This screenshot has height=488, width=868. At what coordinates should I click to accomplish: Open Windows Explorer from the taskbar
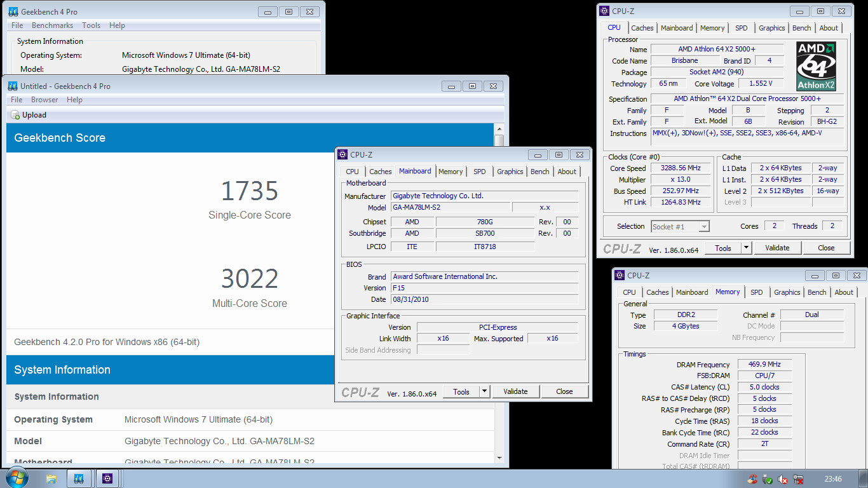click(51, 478)
